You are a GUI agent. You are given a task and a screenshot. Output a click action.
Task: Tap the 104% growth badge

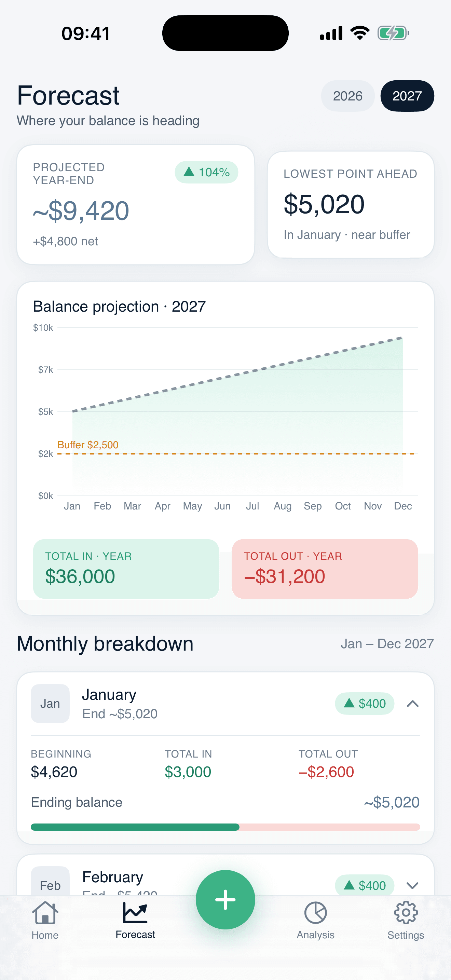coord(206,172)
